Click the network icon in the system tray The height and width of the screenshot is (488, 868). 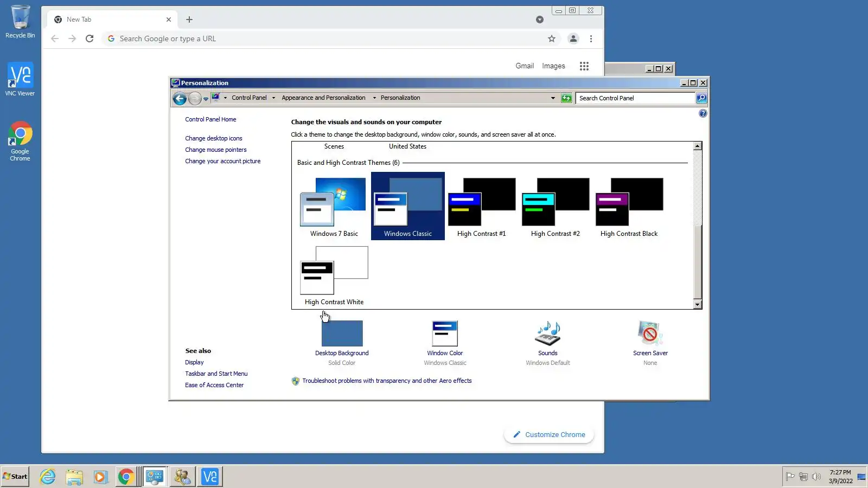click(x=803, y=477)
